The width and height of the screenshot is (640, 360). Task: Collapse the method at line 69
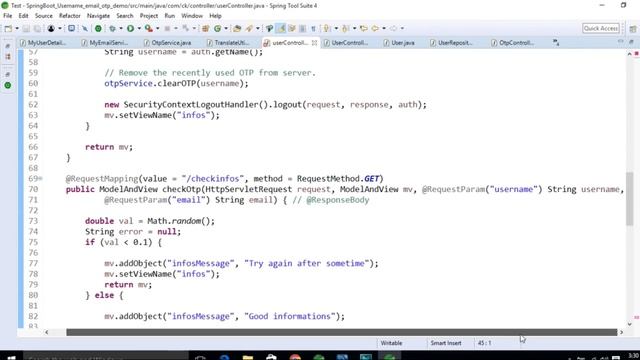(41, 178)
